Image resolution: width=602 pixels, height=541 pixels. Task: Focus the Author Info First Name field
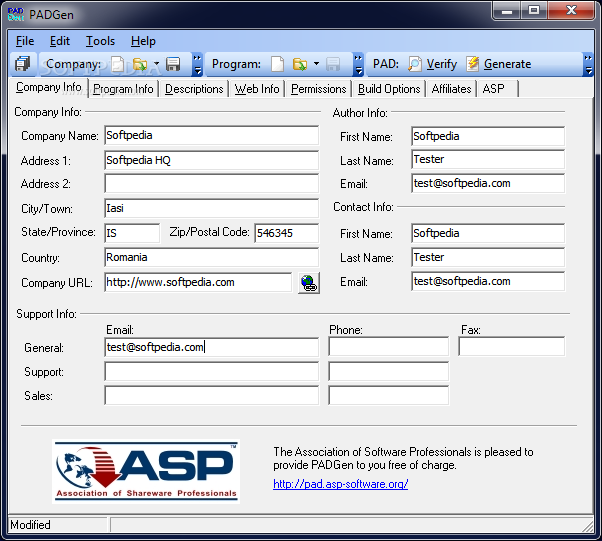(x=488, y=136)
